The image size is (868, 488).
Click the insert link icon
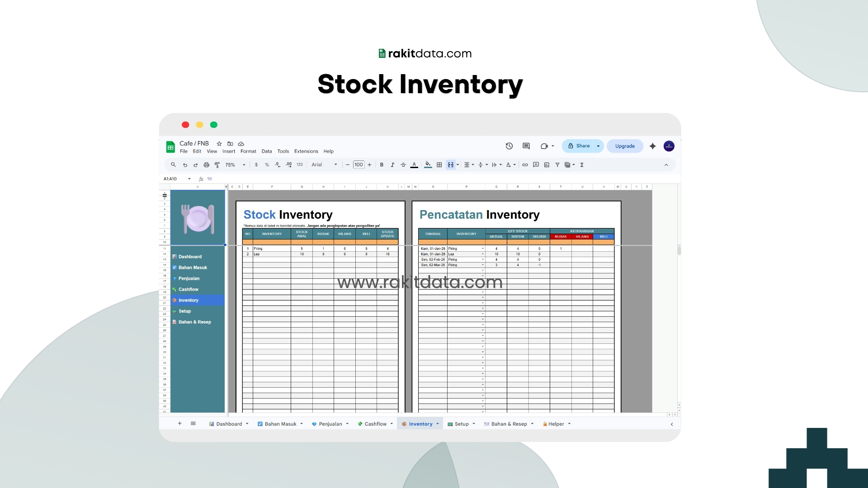(525, 165)
